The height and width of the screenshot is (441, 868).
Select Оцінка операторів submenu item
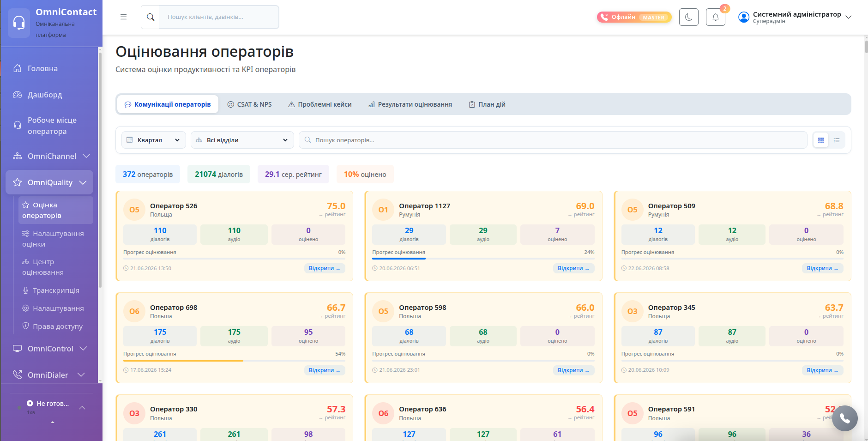[56, 210]
